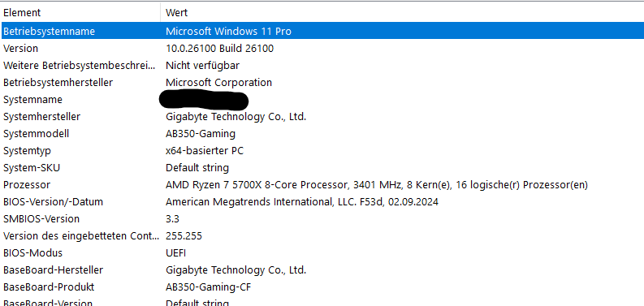The width and height of the screenshot is (644, 306).
Task: Select the SMBIOS-Version row
Action: tap(322, 219)
